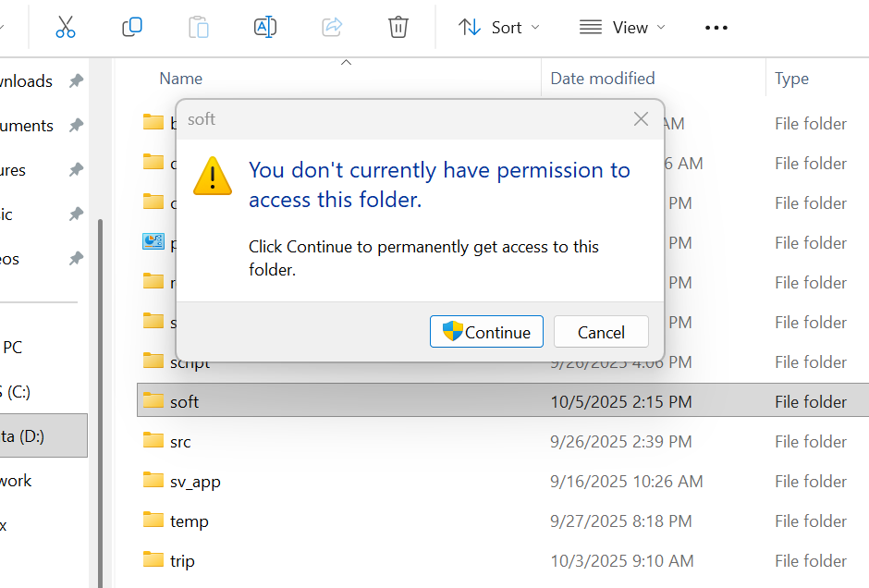This screenshot has height=588, width=869.
Task: Open the three-dot See more menu
Action: click(716, 28)
